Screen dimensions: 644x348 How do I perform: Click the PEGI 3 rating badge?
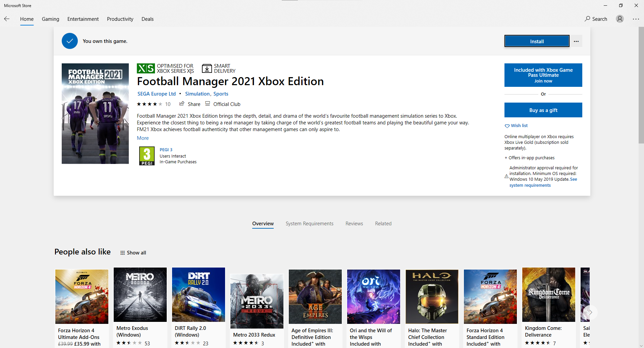point(147,156)
